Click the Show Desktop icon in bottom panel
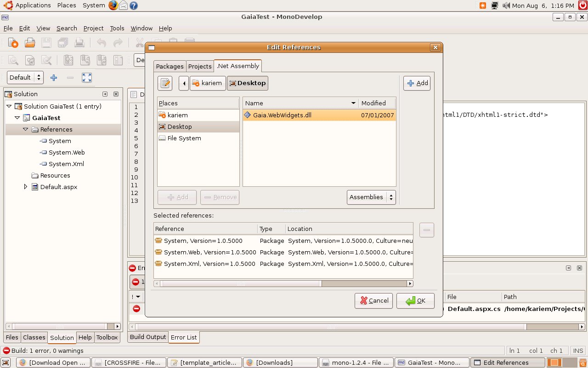The height and width of the screenshot is (368, 588). point(6,362)
